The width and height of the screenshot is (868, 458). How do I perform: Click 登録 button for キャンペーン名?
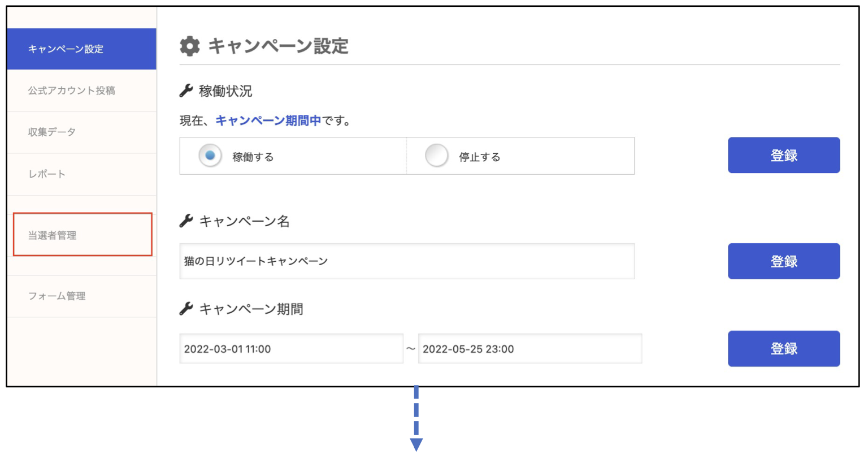point(784,261)
